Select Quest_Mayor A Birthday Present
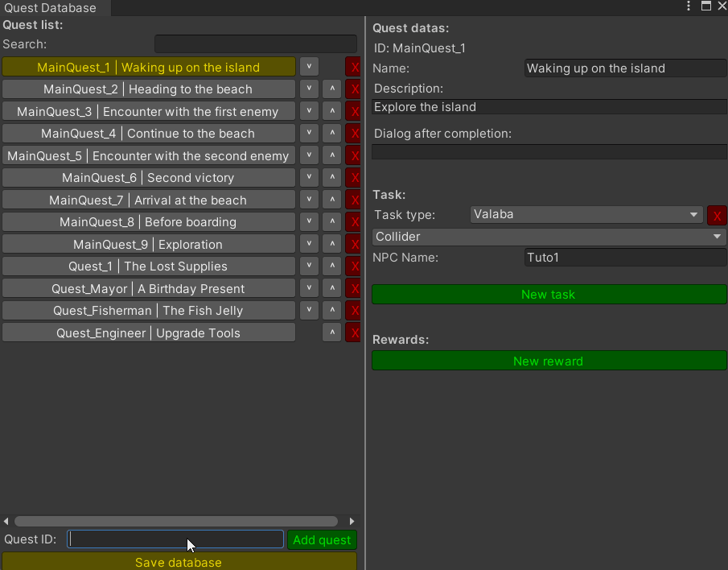 tap(149, 288)
